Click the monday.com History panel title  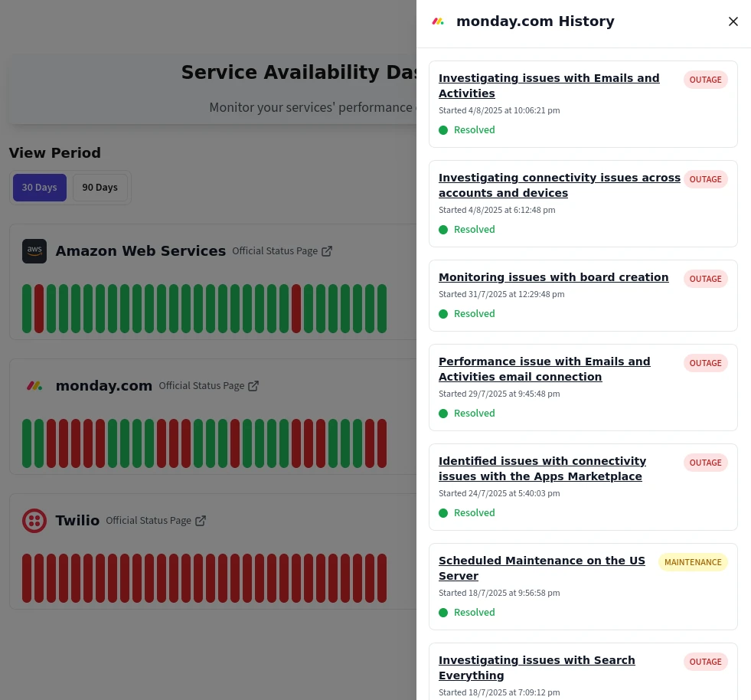click(535, 21)
